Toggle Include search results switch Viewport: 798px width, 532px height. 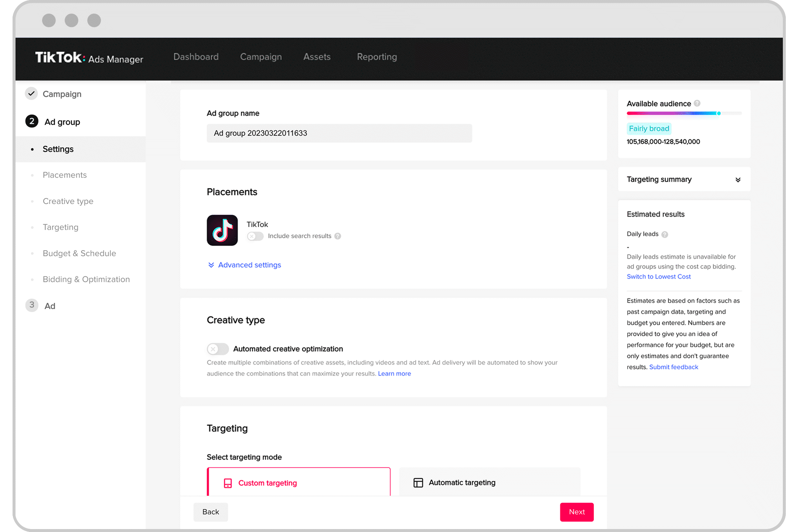tap(254, 236)
